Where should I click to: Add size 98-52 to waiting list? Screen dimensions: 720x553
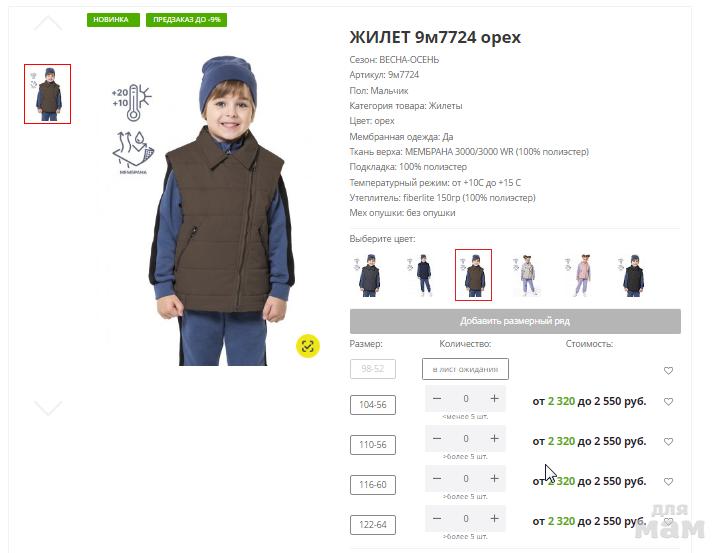pyautogui.click(x=465, y=369)
